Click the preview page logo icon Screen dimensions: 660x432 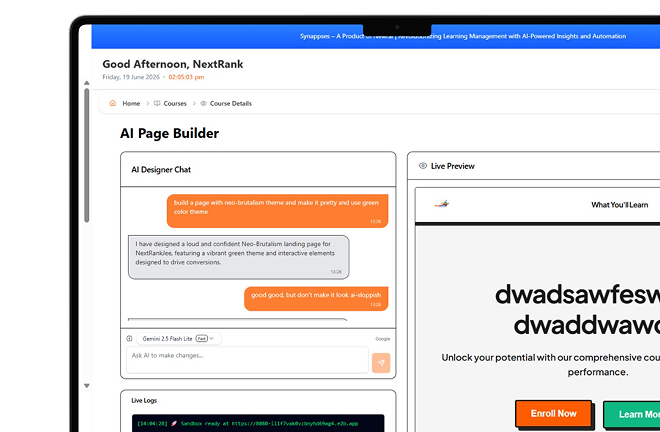(x=442, y=204)
